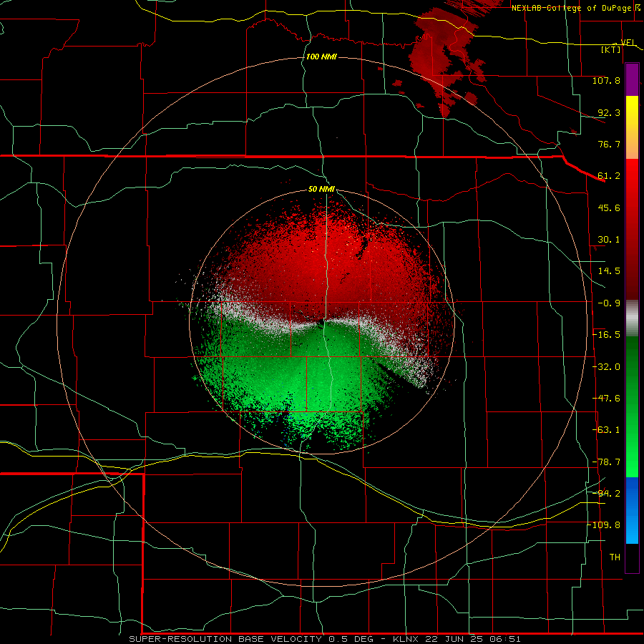Click the TH label on the scale
The height and width of the screenshot is (644, 644).
[615, 557]
